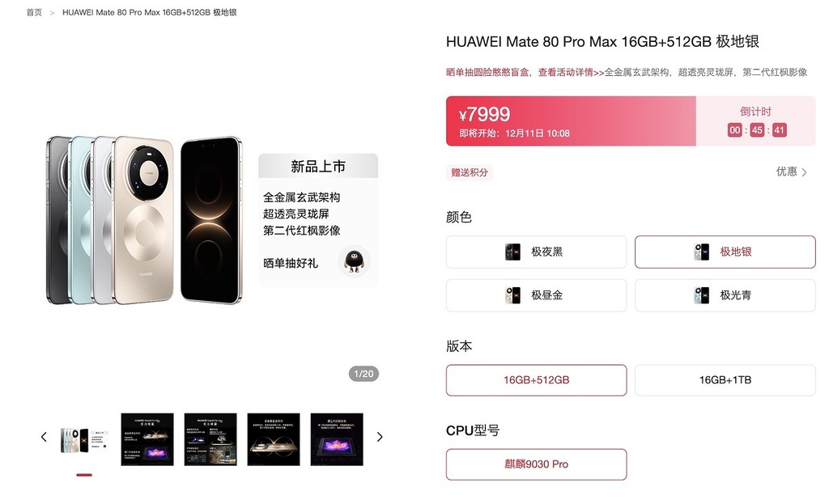
Task: Choose the 16GB+512GB version
Action: pyautogui.click(x=536, y=380)
